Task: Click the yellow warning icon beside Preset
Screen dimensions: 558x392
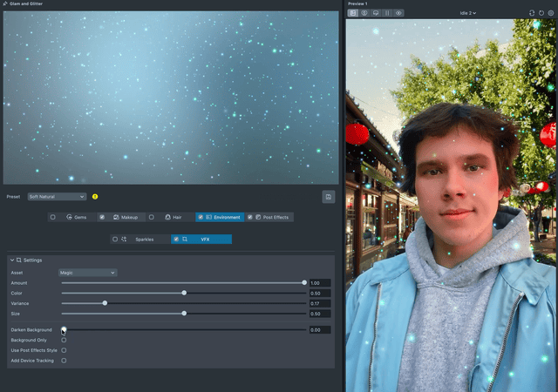Action: [95, 197]
